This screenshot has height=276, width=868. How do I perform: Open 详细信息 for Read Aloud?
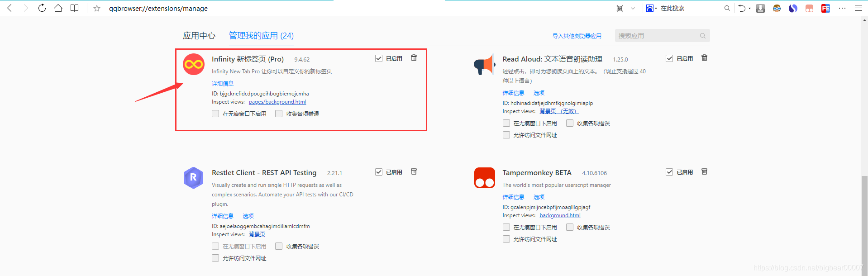[513, 93]
